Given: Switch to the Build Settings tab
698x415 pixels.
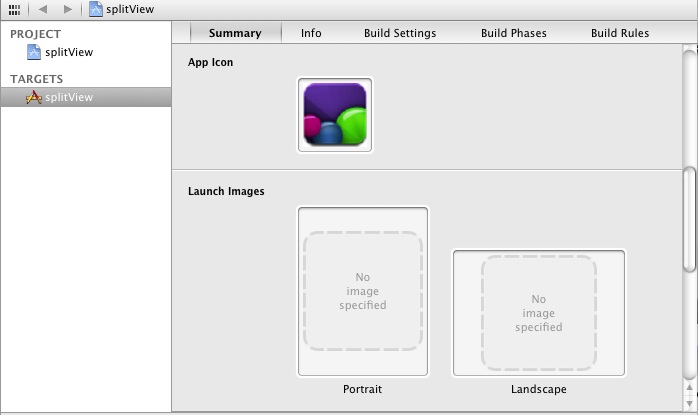Looking at the screenshot, I should coord(400,33).
